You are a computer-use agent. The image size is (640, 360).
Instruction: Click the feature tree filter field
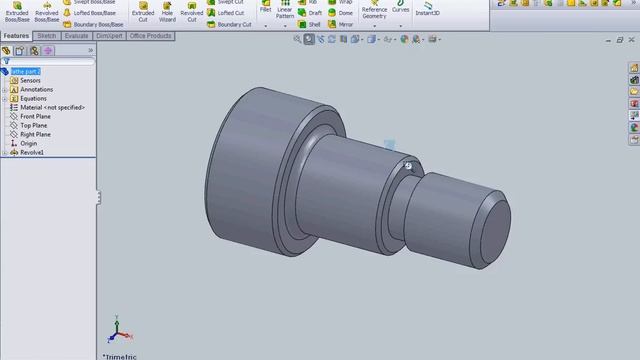(x=48, y=61)
